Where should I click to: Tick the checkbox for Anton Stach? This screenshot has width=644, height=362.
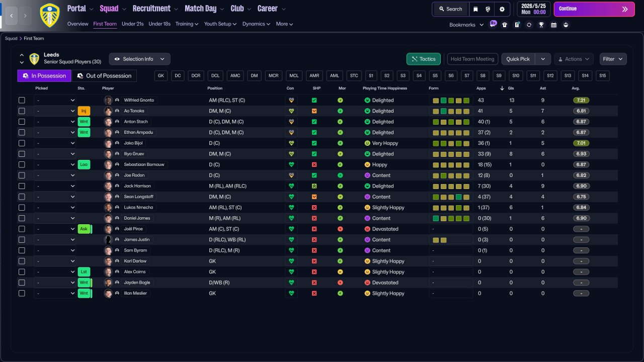pyautogui.click(x=22, y=122)
